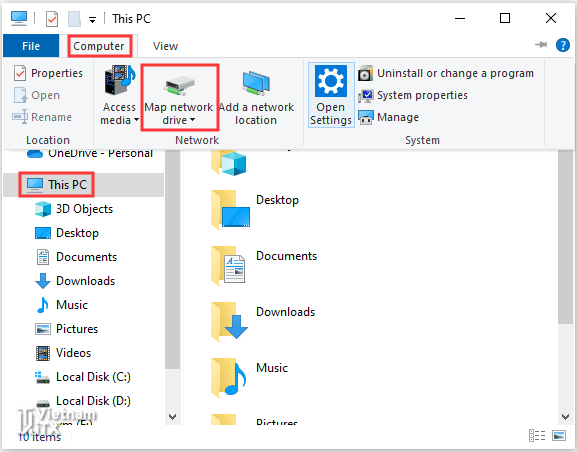Screen dimensions: 577x452
Task: Select the Downloads folder in main pane
Action: coord(264,320)
